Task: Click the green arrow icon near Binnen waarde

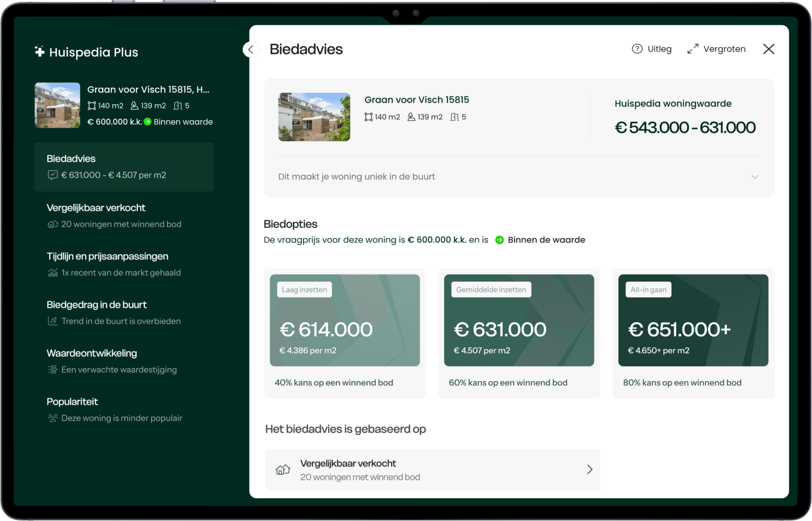Action: (147, 122)
